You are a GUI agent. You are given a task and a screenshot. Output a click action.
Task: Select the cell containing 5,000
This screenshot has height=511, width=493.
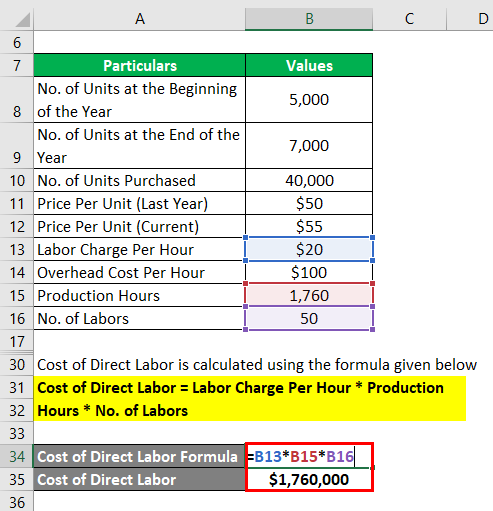pos(309,100)
